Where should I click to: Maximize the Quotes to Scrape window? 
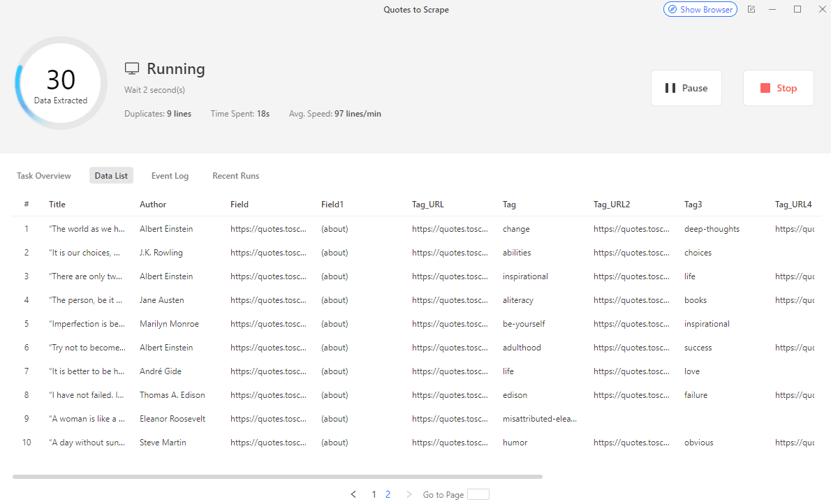[x=797, y=10]
